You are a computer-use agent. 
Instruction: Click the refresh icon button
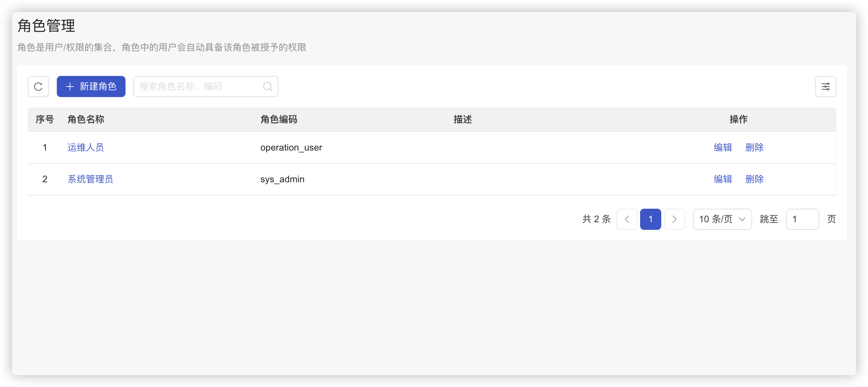pos(38,87)
